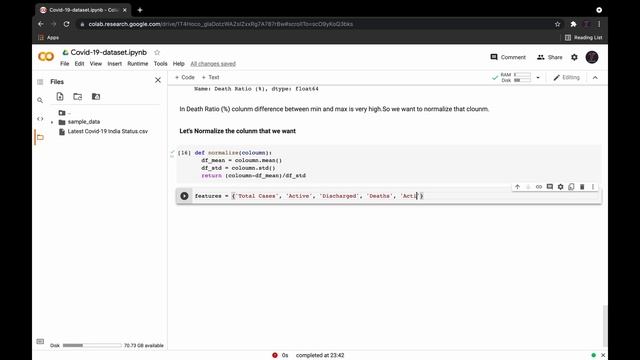The image size is (640, 360).
Task: Click 'completed at 23:42' status text
Action: point(320,355)
